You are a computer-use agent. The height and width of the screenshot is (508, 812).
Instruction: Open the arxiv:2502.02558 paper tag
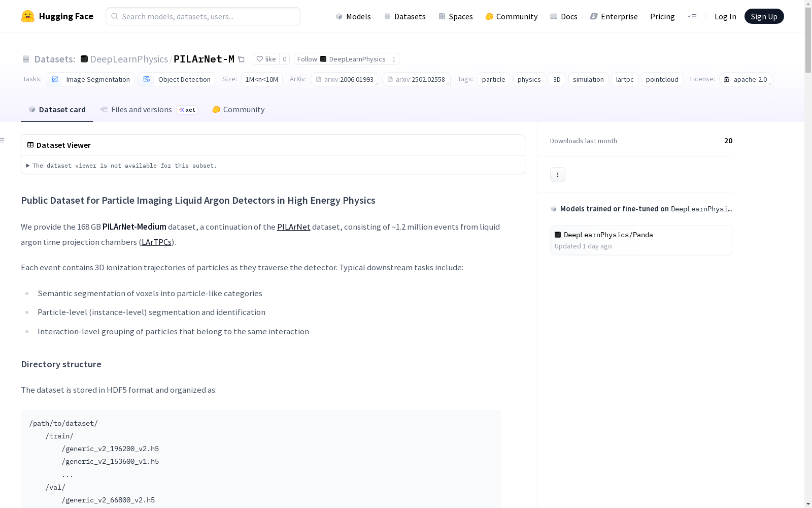417,79
